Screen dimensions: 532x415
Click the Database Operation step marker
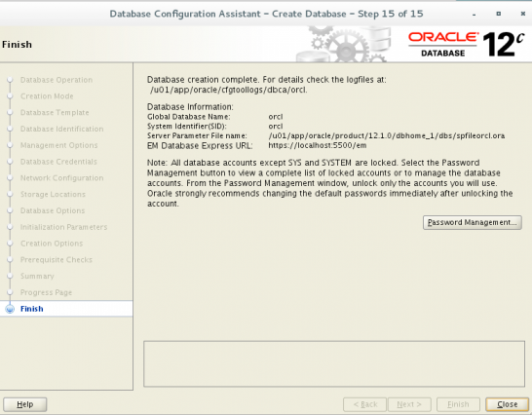(10, 80)
